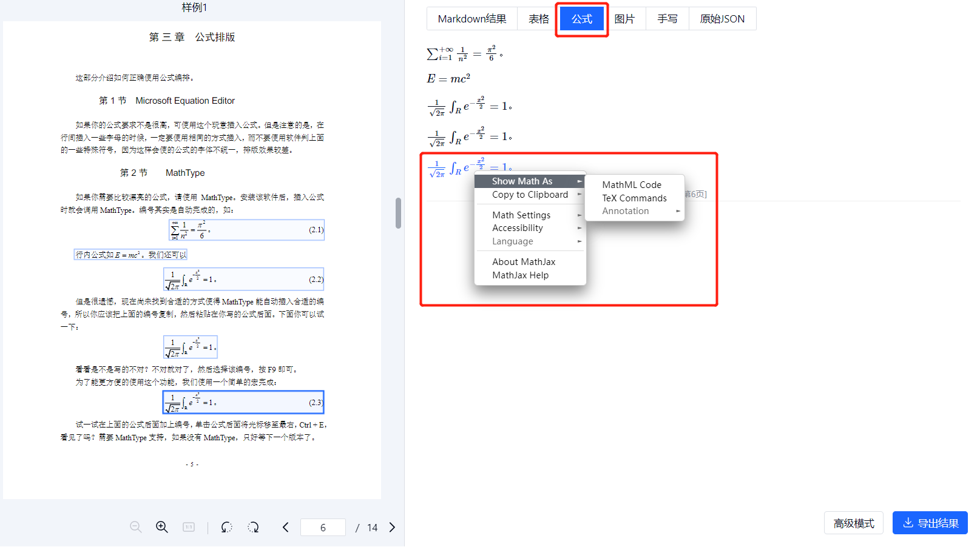Rotate the page counterclockwise

pos(226,527)
